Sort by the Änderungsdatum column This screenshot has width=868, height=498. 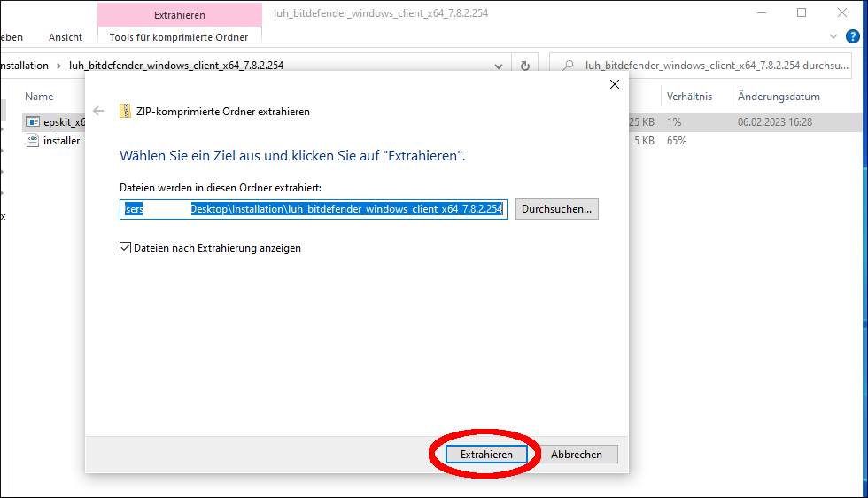pyautogui.click(x=779, y=97)
